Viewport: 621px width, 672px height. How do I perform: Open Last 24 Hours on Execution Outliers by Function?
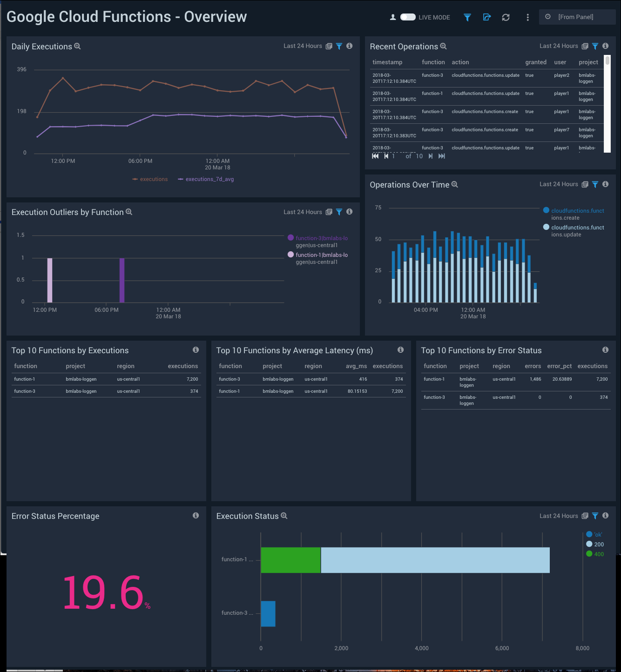pyautogui.click(x=302, y=212)
